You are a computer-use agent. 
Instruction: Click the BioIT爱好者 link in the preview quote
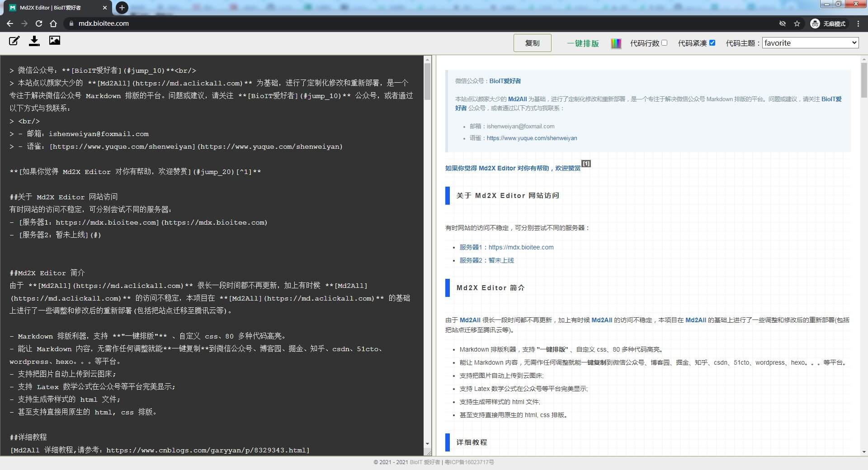coord(505,81)
